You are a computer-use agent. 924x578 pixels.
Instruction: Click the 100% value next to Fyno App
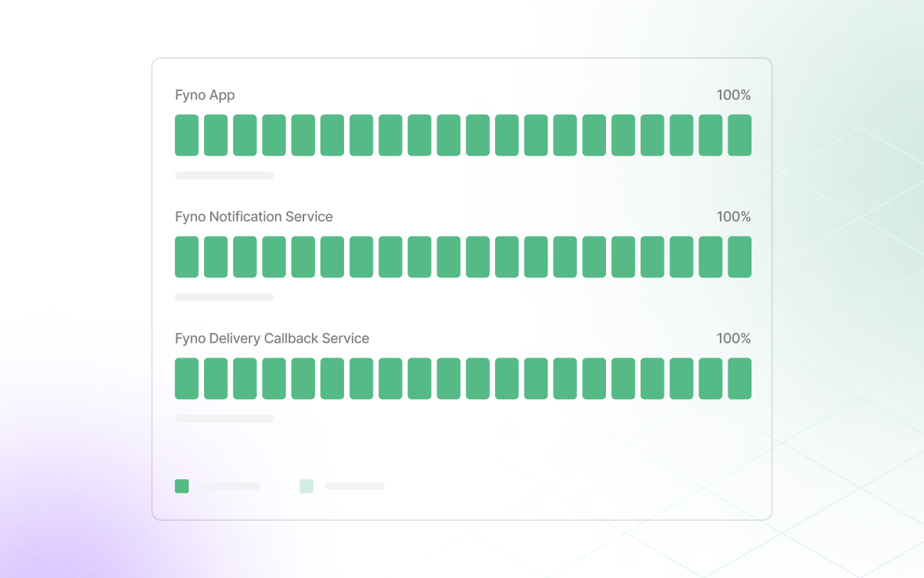[734, 95]
